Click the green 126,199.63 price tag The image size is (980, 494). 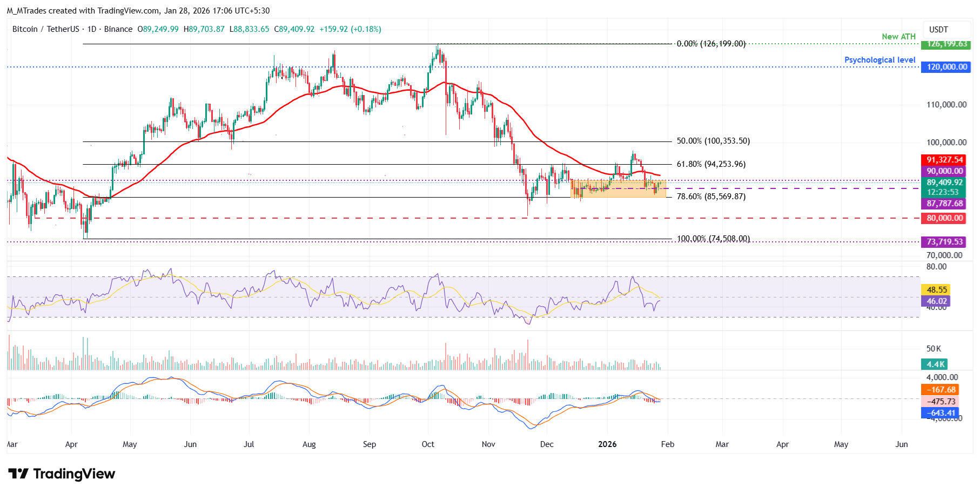(x=946, y=44)
